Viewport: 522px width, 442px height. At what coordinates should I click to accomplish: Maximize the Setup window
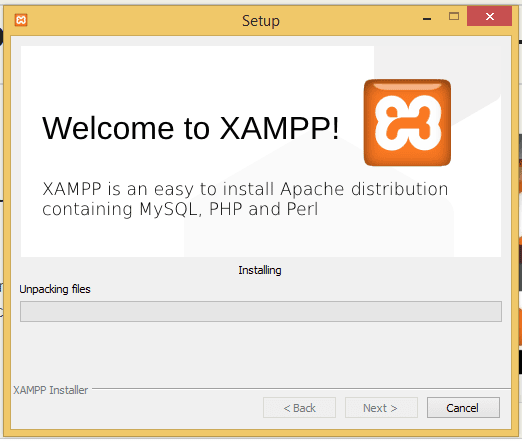(x=454, y=16)
